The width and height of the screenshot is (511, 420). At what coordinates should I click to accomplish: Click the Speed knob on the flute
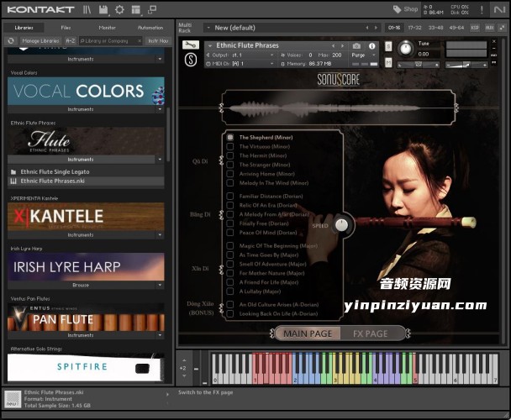(x=342, y=224)
